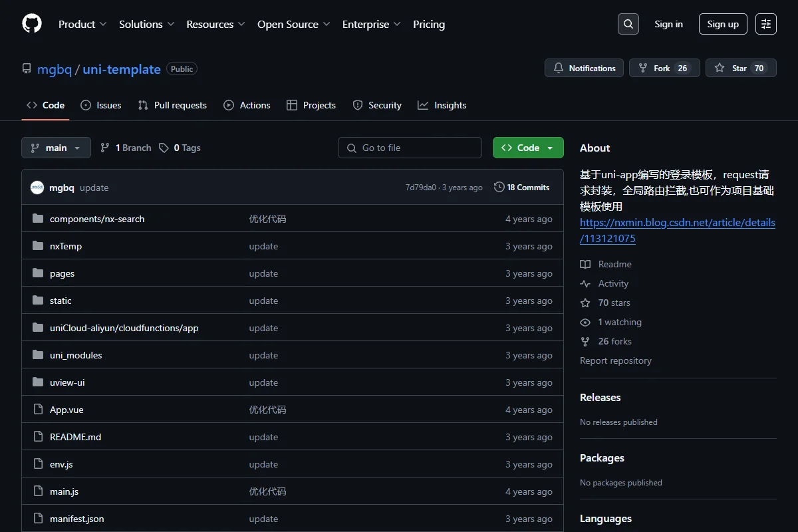798x532 pixels.
Task: Star the uni-template repository
Action: coord(741,68)
